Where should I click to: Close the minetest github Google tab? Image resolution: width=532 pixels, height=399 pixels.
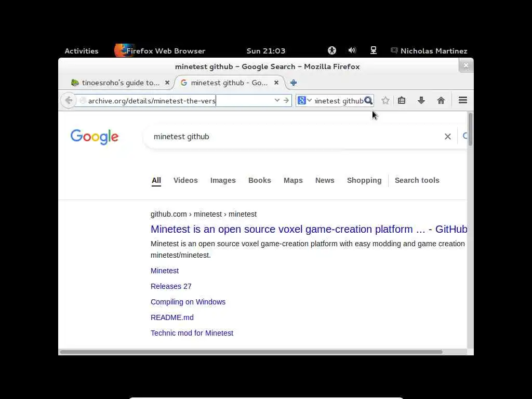coord(276,83)
